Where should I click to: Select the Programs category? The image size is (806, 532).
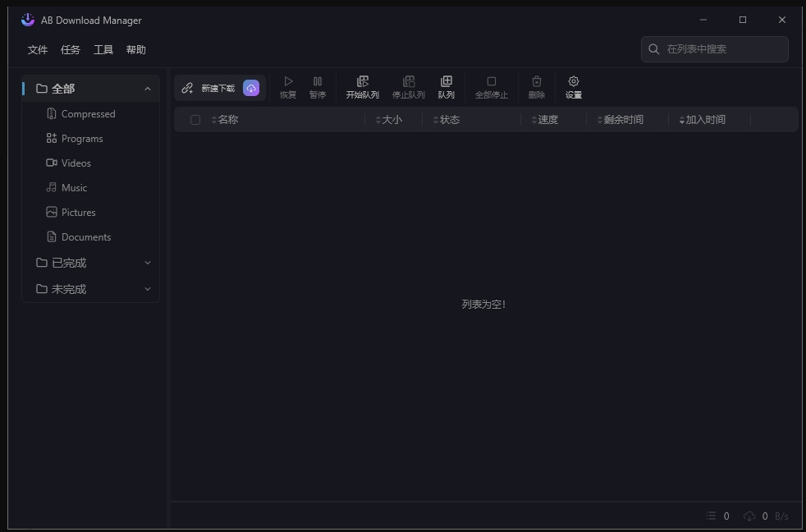pyautogui.click(x=91, y=138)
